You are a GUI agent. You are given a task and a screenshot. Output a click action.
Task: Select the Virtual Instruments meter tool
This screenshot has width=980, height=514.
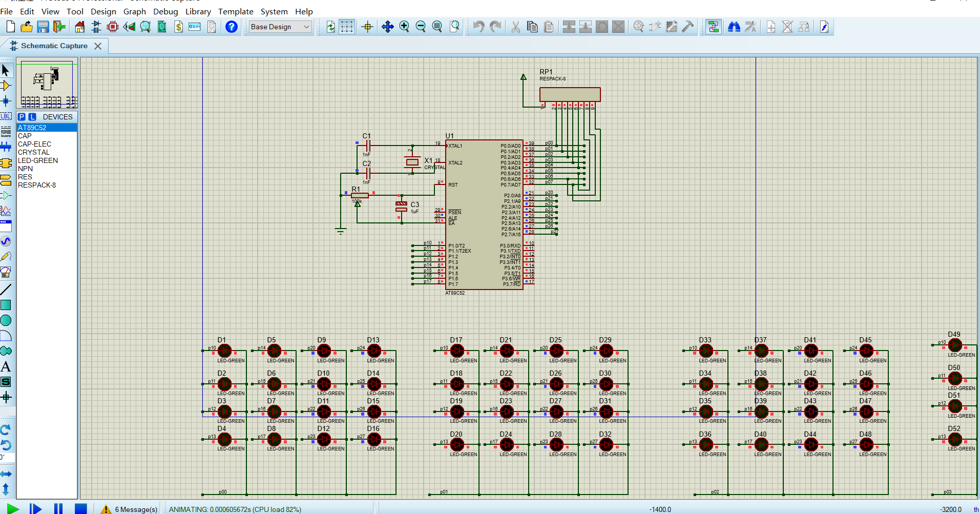tap(6, 272)
